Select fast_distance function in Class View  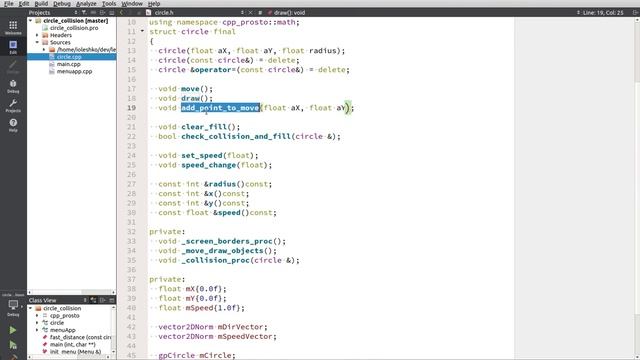point(80,337)
